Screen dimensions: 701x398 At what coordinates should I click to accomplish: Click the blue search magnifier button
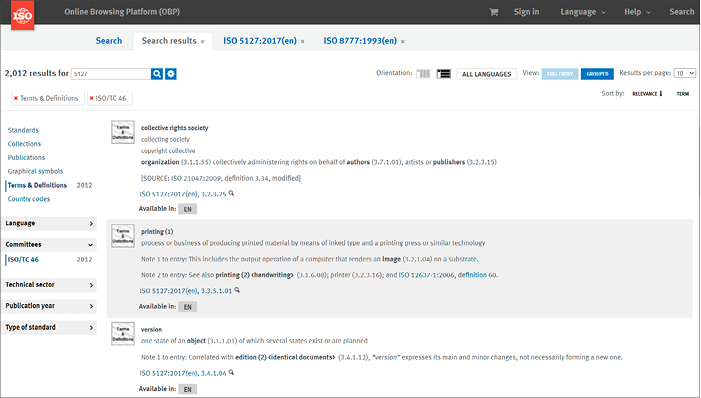[x=156, y=74]
